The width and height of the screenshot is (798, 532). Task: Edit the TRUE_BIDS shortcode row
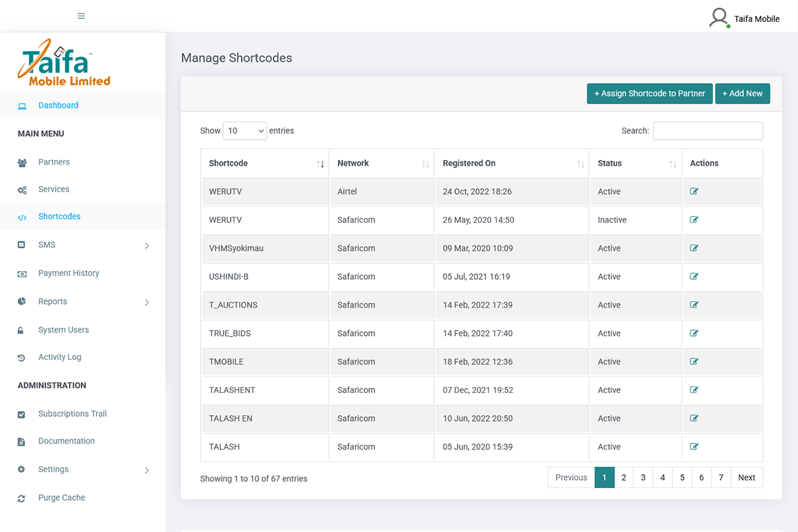(694, 333)
